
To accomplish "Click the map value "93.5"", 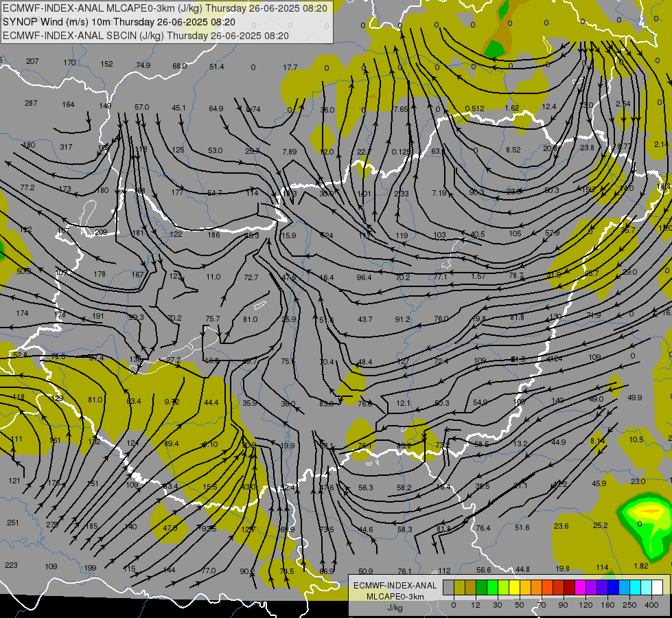I will (209, 529).
